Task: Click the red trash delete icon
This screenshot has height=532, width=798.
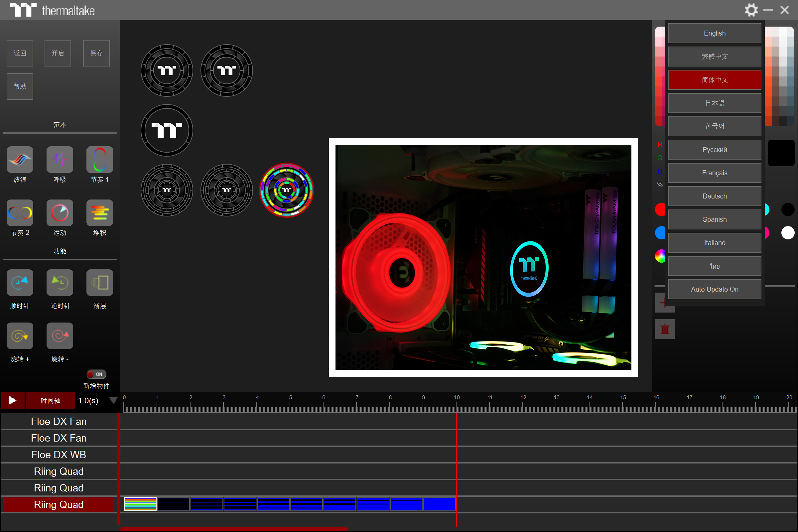Action: pyautogui.click(x=665, y=329)
